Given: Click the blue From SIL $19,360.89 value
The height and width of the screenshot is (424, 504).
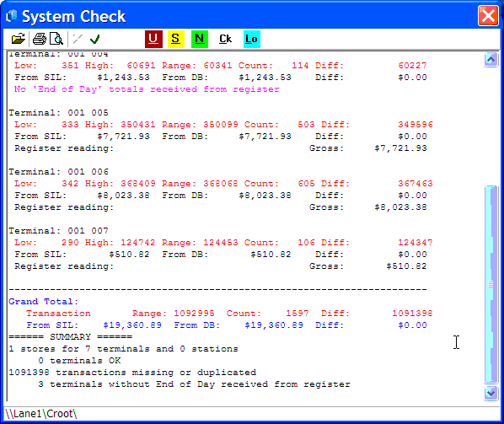Looking at the screenshot, I should click(x=132, y=325).
